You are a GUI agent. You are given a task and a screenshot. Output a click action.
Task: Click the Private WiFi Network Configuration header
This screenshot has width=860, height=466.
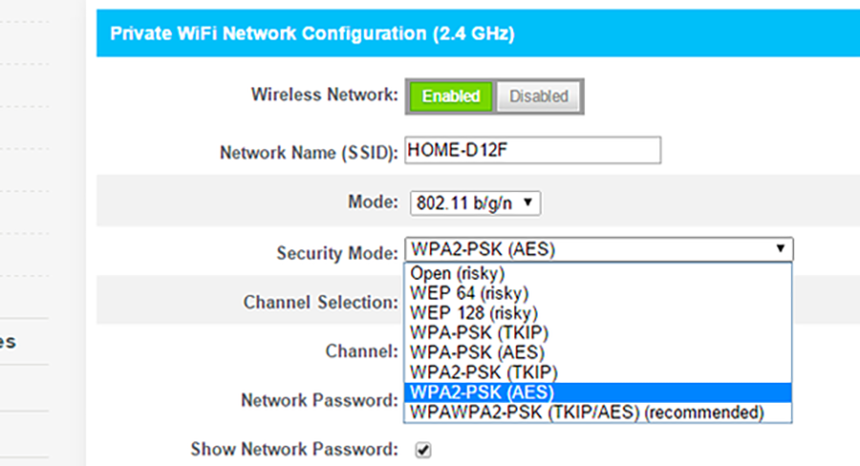(312, 34)
